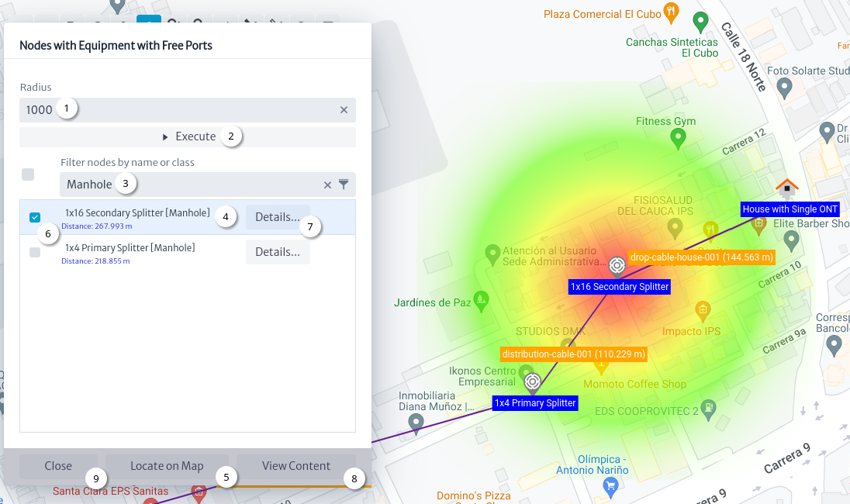Click Atención al Usuario Sede Administrativa pin

coord(492,254)
